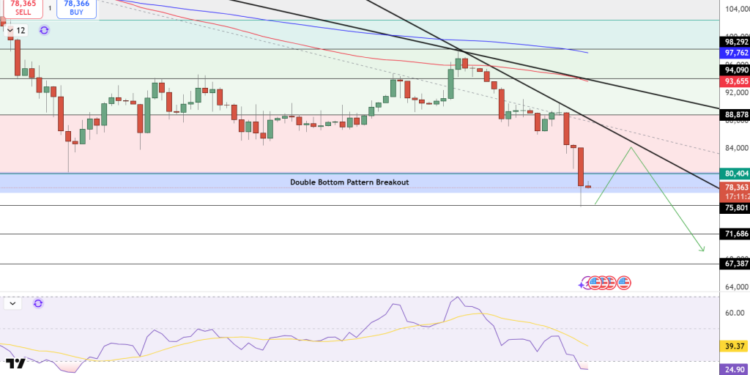Open the leftmost US flag economic event marker
The image size is (750, 375).
595,283
